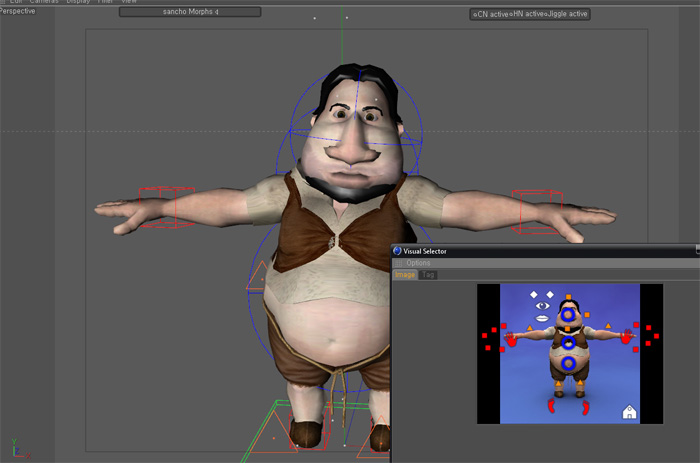Select the red hand icon on left side
This screenshot has height=463, width=700.
511,339
